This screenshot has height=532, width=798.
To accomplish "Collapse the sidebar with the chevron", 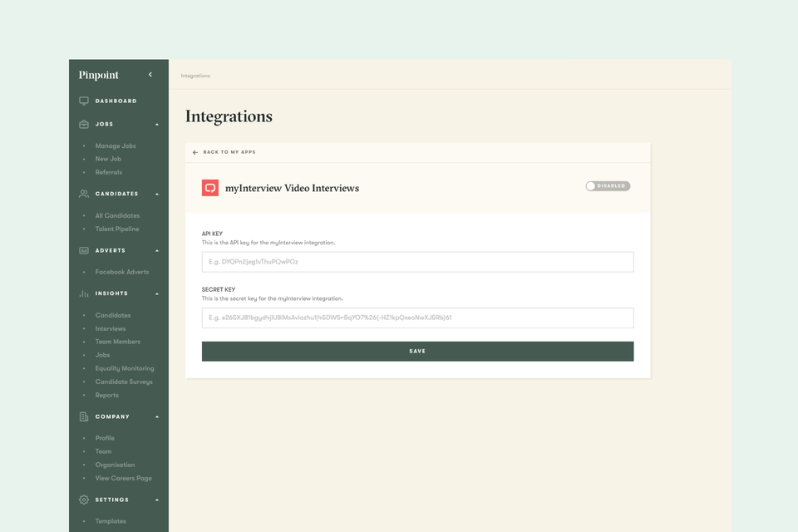I will (x=150, y=74).
